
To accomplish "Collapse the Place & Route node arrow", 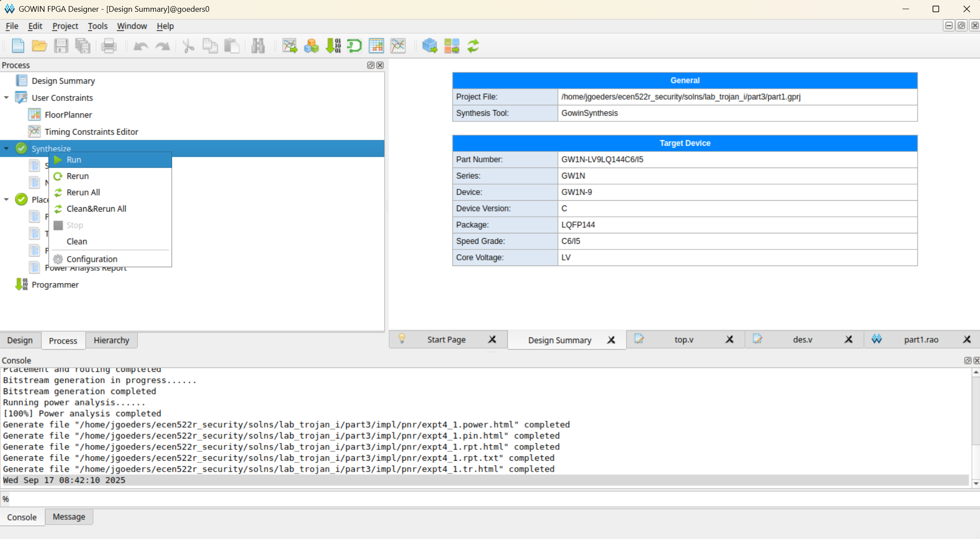I will click(x=6, y=199).
